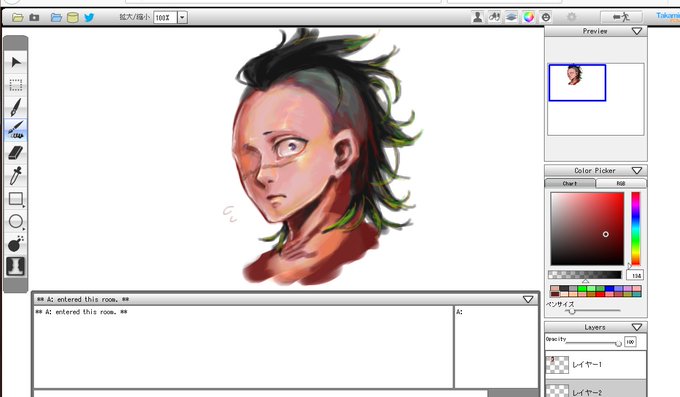
Task: Switch to the Chart tab
Action: pos(570,184)
